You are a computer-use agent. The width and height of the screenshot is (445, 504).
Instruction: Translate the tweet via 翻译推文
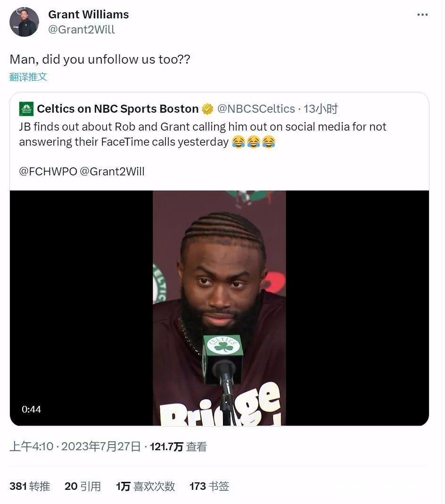28,77
